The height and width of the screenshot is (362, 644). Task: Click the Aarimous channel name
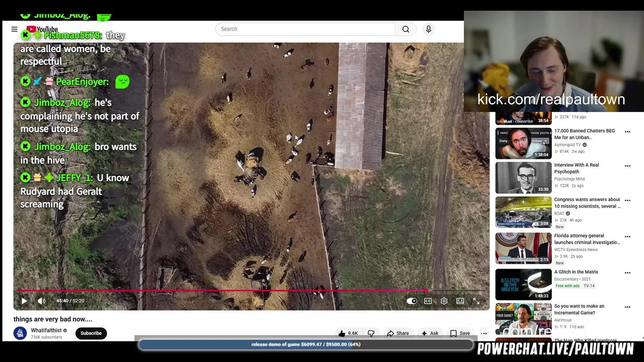click(563, 320)
